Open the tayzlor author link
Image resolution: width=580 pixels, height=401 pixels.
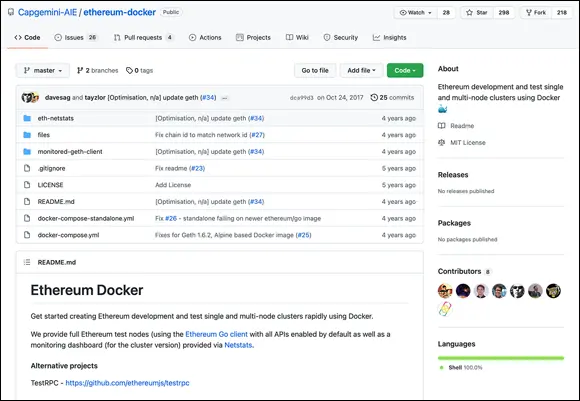pyautogui.click(x=95, y=97)
